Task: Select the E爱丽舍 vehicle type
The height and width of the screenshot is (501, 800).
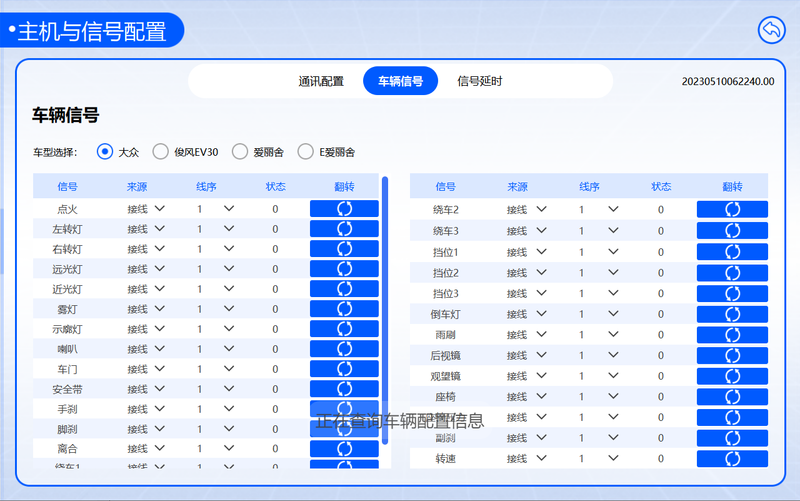Action: pos(306,152)
